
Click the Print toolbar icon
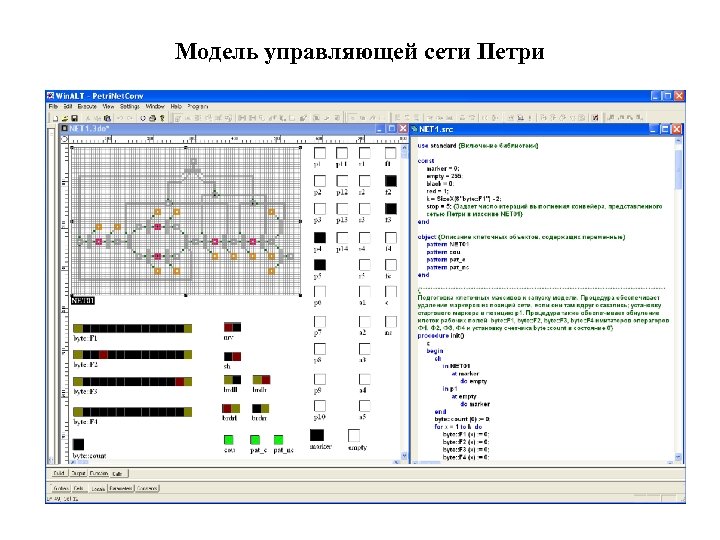pyautogui.click(x=152, y=118)
